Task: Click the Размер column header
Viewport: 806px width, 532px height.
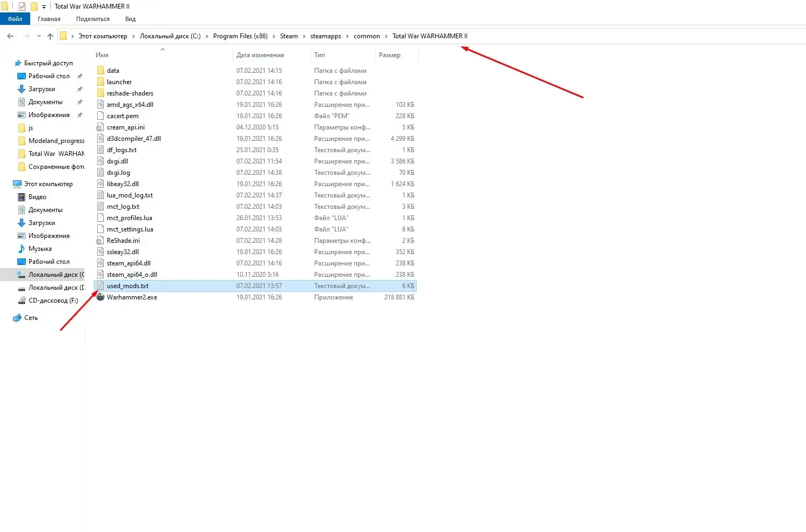Action: (x=389, y=55)
